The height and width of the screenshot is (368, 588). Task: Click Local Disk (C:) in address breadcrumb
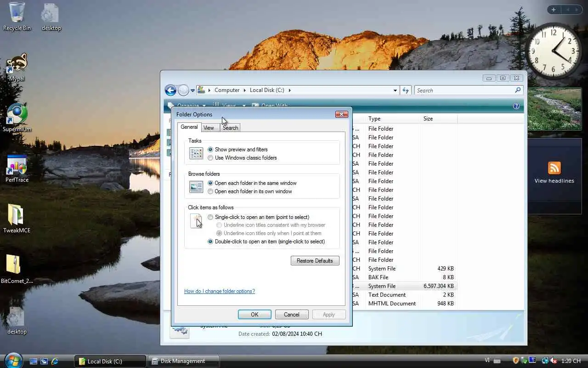(267, 91)
